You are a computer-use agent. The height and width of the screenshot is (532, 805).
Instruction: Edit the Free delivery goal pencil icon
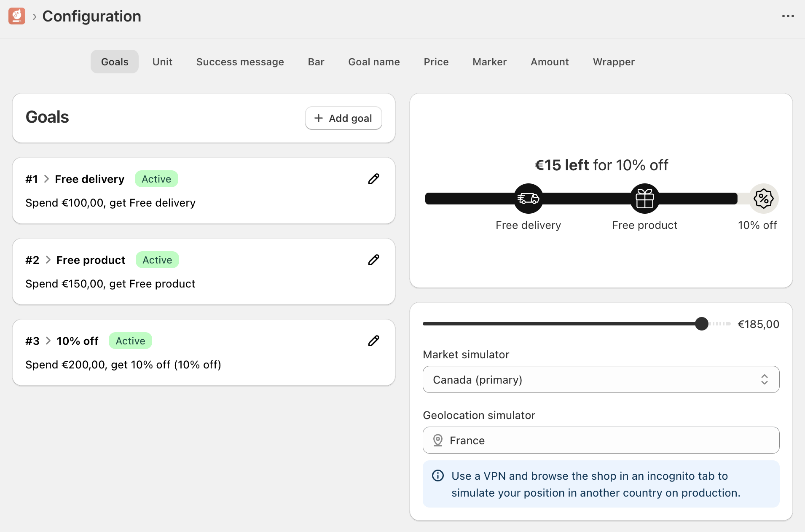tap(373, 179)
